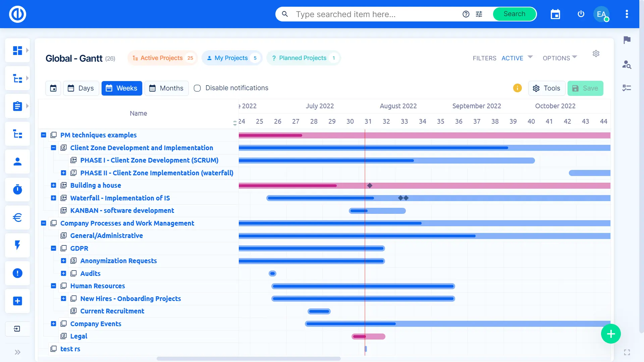The width and height of the screenshot is (644, 362).
Task: Collapse the Human Resources project tree
Action: pos(53,286)
